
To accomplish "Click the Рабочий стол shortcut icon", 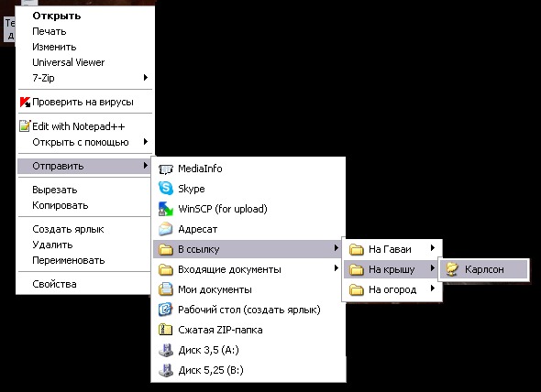I will (x=166, y=310).
